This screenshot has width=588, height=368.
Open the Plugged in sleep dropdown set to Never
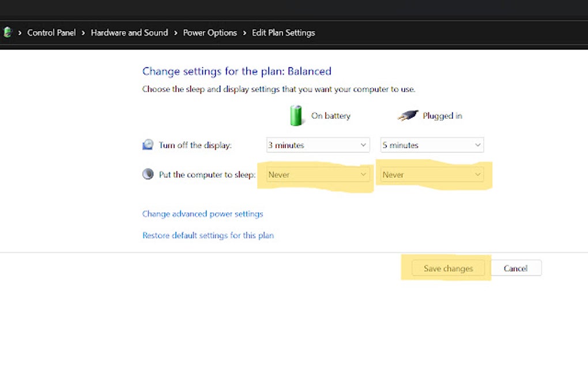[432, 174]
